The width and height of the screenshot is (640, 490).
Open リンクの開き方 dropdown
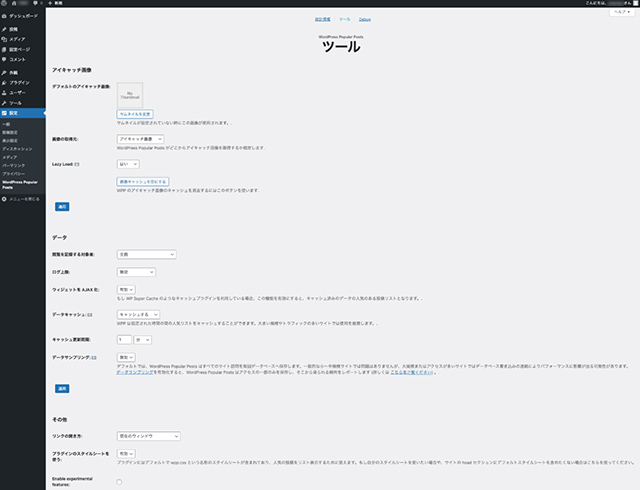click(149, 436)
